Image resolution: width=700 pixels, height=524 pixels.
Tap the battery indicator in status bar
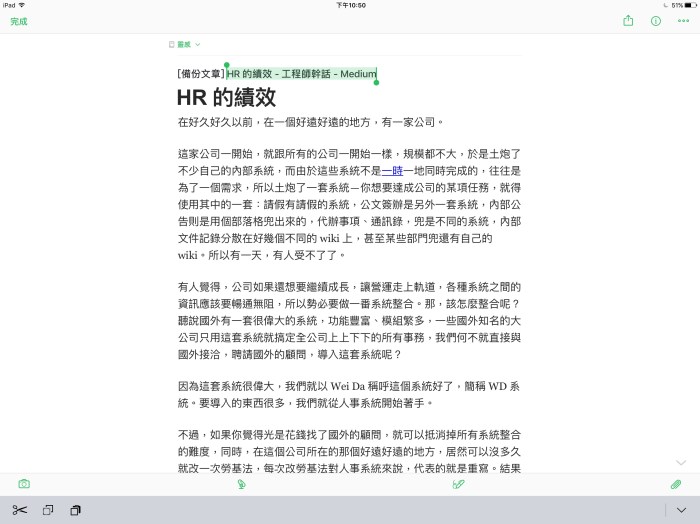click(x=688, y=5)
